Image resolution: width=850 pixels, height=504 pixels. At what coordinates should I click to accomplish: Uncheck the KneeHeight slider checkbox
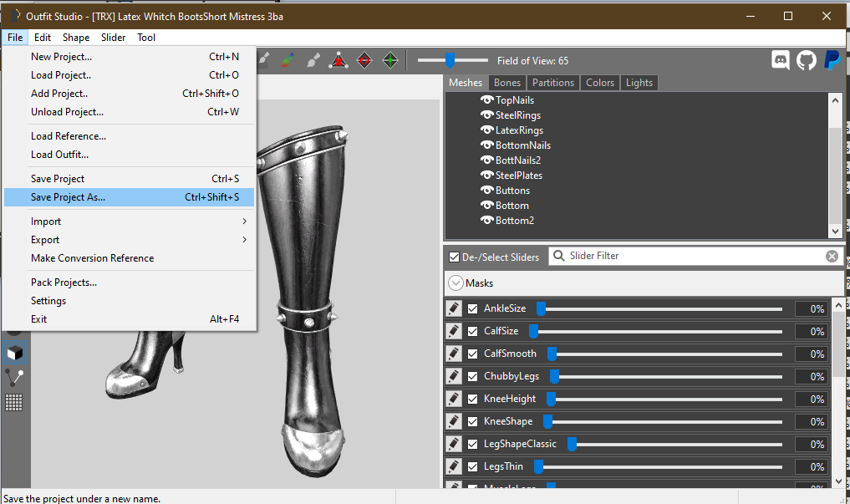tap(473, 399)
